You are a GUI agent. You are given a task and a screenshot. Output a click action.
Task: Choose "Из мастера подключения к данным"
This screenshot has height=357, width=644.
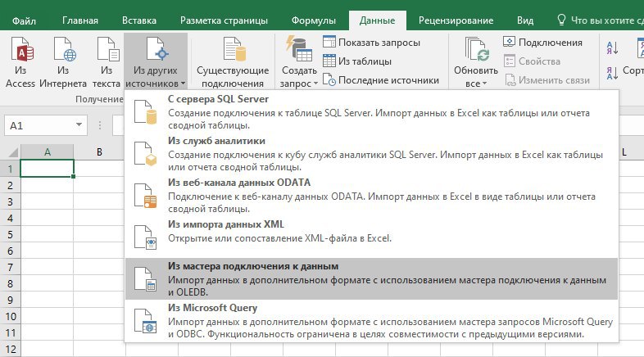371,279
